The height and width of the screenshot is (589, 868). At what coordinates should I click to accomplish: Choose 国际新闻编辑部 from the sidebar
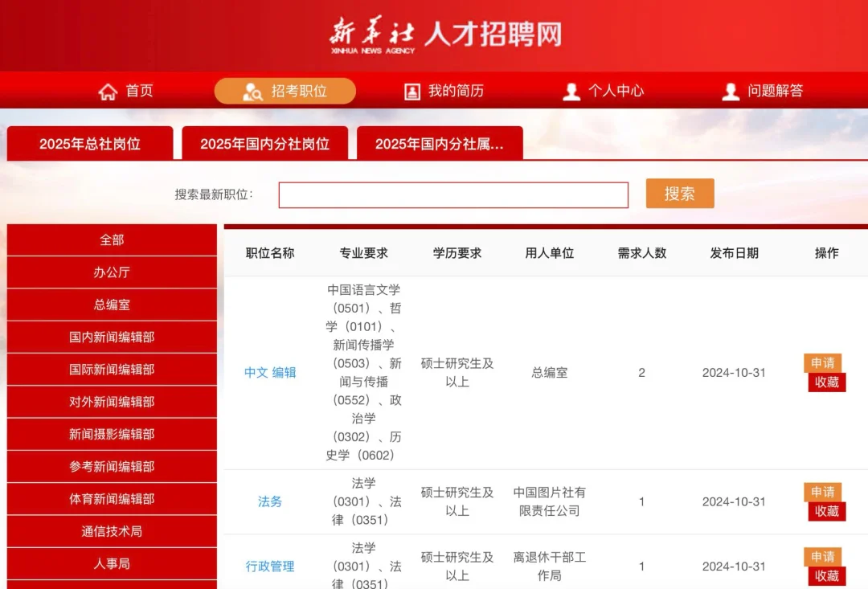112,370
